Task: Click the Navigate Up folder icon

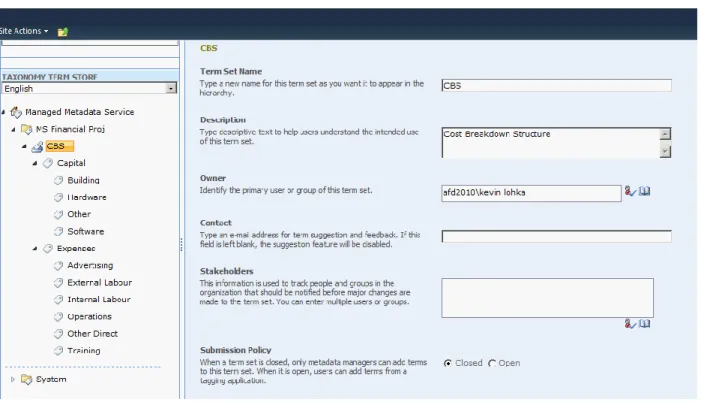Action: click(x=63, y=32)
